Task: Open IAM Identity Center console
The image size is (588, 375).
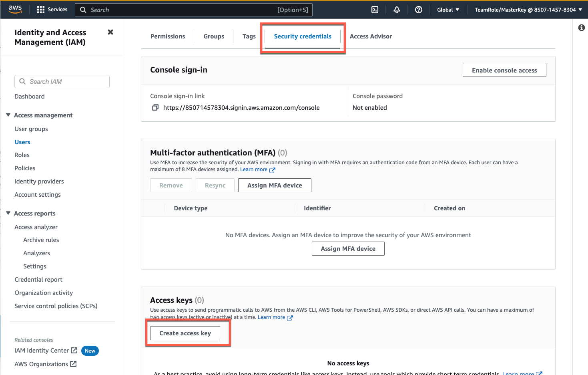Action: point(42,350)
